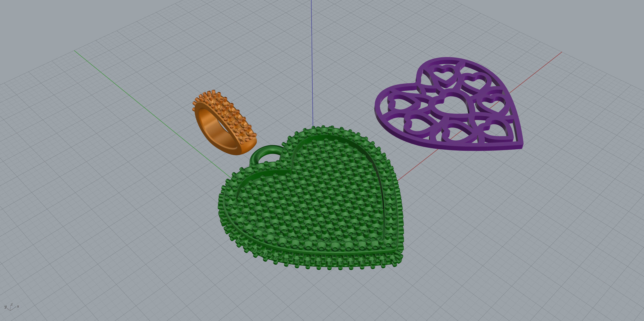
Task: Select the purple openwork heart model
Action: click(x=449, y=104)
